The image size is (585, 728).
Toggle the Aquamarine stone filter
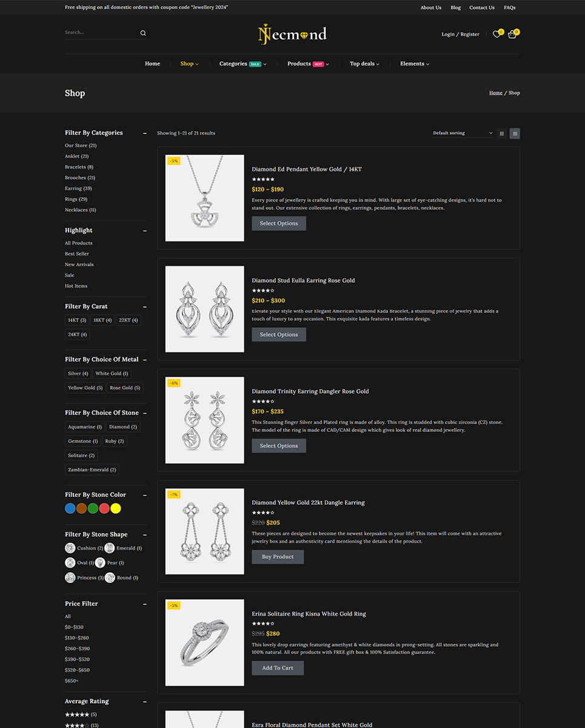pos(84,427)
